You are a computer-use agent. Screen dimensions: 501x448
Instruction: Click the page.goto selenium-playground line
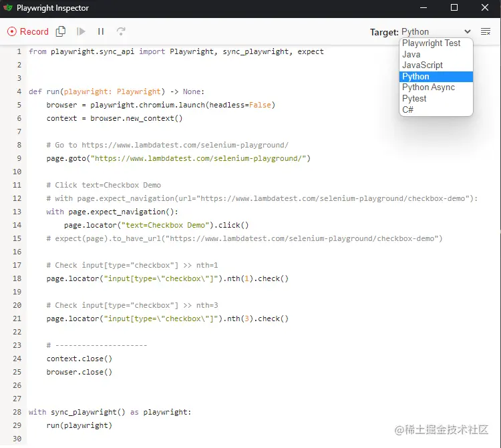click(178, 159)
